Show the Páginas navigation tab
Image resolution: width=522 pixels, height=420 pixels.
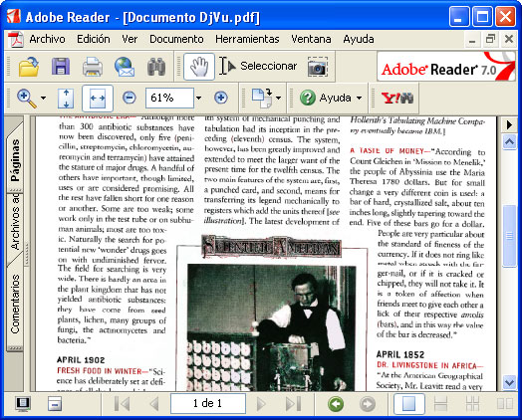click(x=15, y=160)
